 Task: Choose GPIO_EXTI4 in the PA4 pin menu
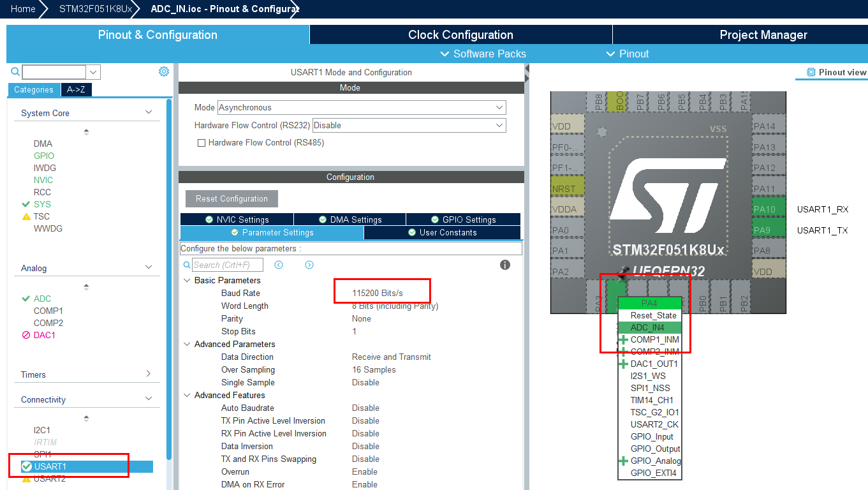click(650, 473)
